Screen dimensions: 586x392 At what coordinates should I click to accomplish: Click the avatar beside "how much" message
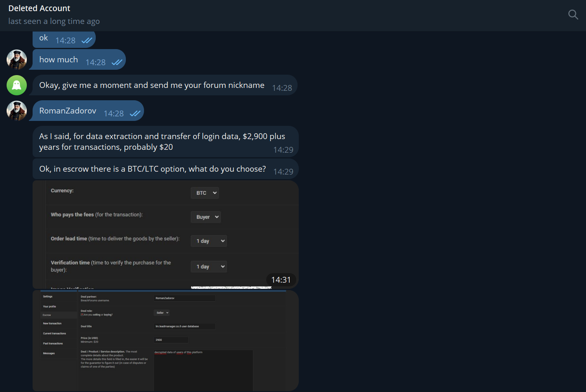17,60
